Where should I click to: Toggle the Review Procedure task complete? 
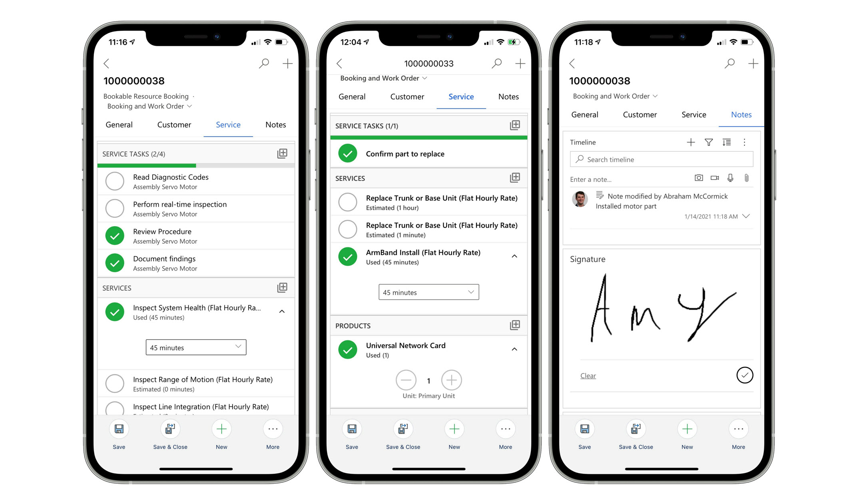click(x=116, y=236)
